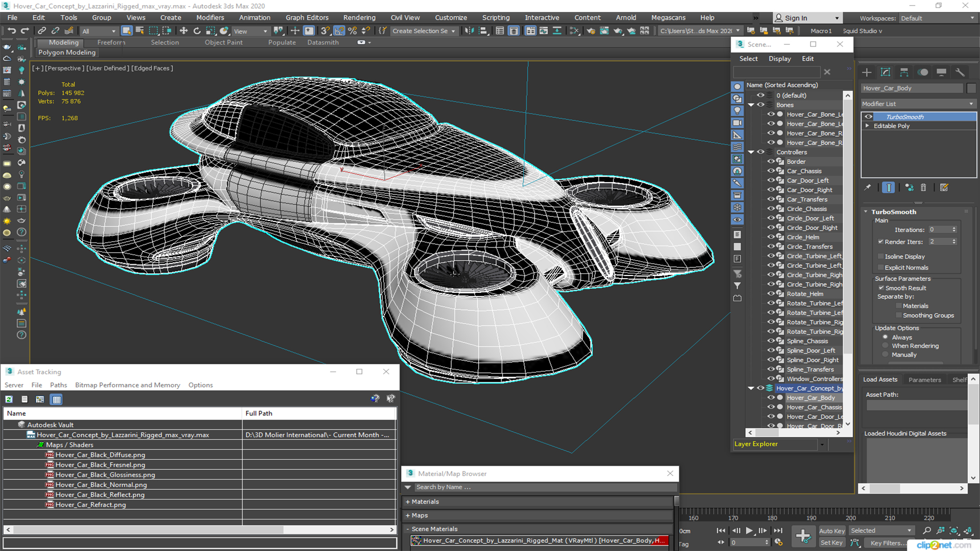Collapse the Bones layer tree

(751, 105)
